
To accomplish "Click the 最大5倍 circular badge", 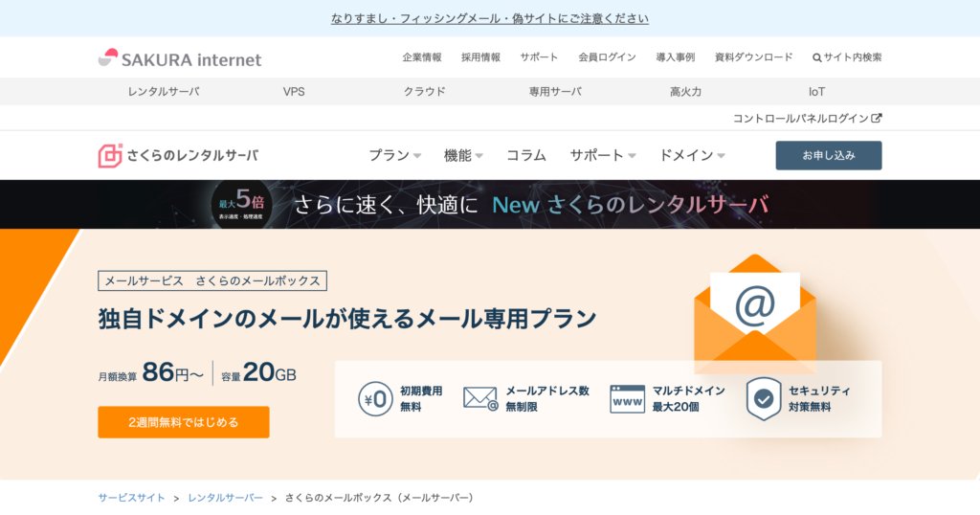I will tap(241, 205).
